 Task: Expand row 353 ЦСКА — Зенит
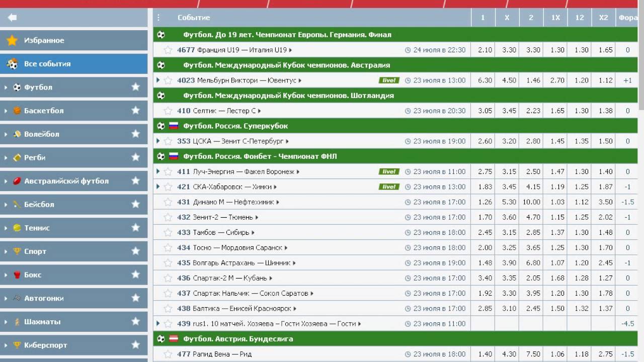tap(158, 141)
